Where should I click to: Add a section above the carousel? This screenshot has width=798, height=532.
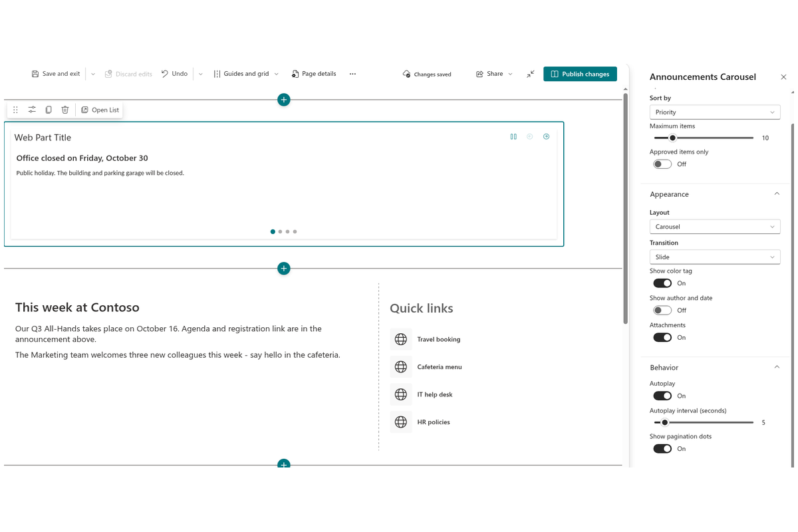pyautogui.click(x=284, y=100)
